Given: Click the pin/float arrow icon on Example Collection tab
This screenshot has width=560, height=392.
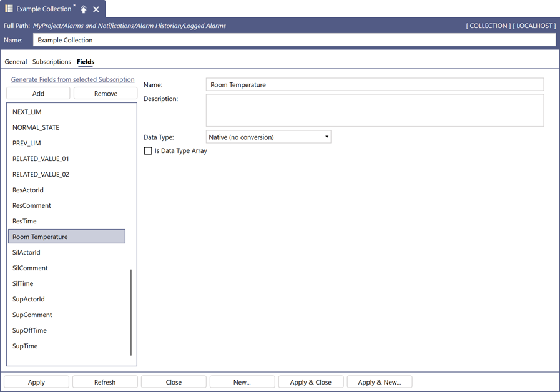Looking at the screenshot, I should pyautogui.click(x=84, y=9).
